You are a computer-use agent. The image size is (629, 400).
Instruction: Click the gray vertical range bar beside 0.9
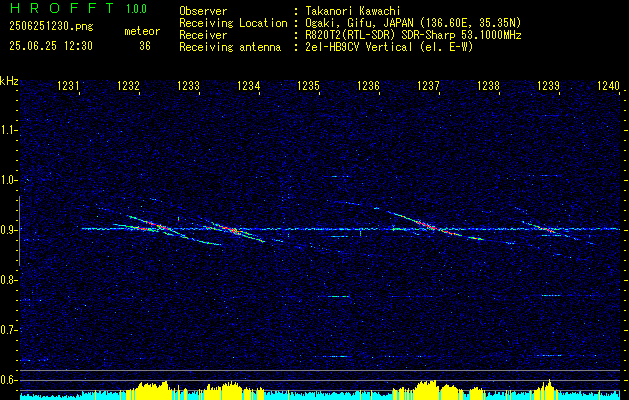(19, 231)
